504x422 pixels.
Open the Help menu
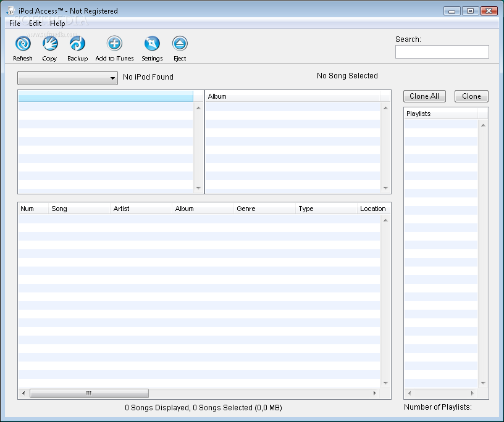pyautogui.click(x=57, y=23)
